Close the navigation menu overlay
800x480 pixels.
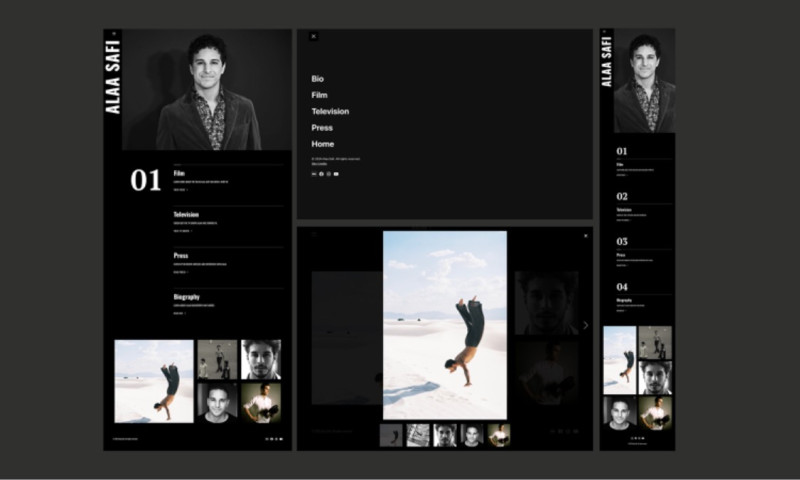tap(313, 36)
